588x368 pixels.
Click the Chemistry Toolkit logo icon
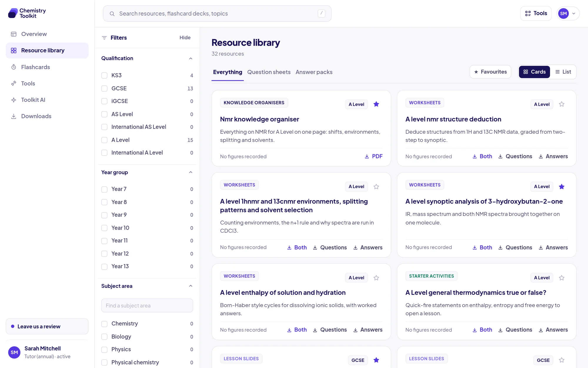(13, 13)
